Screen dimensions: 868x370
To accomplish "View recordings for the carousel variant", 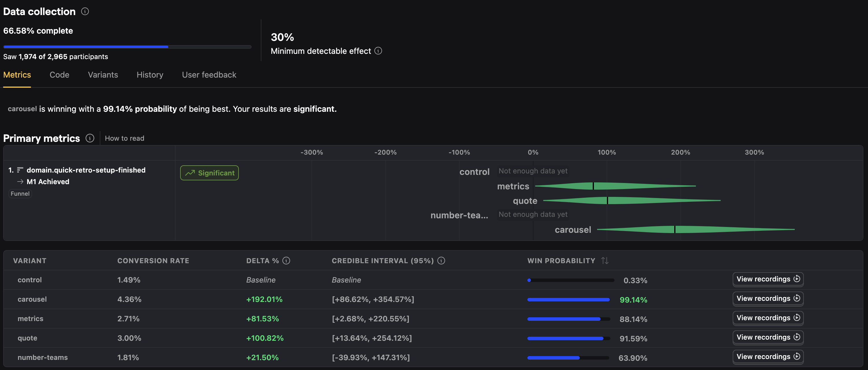I will tap(768, 298).
